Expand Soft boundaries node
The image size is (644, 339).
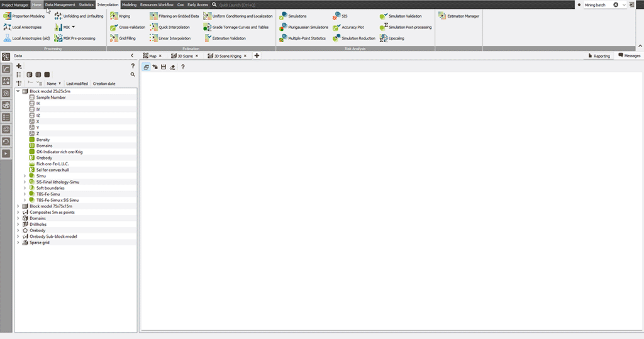point(25,188)
